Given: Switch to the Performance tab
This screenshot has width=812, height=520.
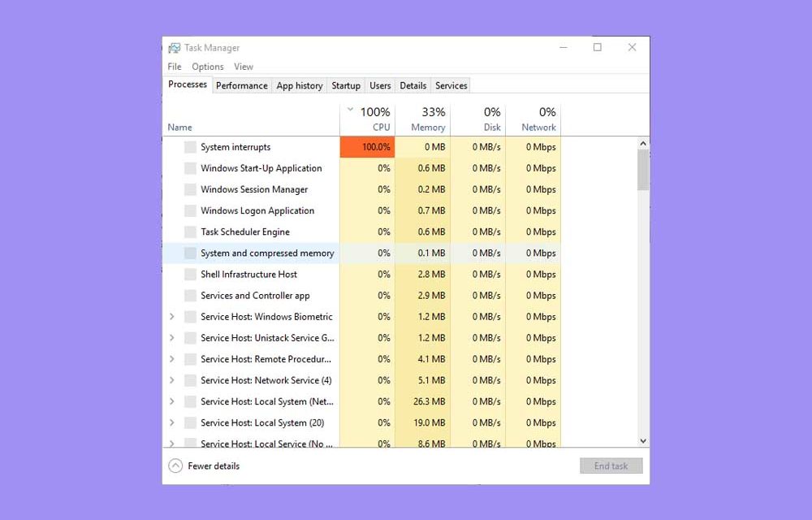Looking at the screenshot, I should tap(241, 84).
